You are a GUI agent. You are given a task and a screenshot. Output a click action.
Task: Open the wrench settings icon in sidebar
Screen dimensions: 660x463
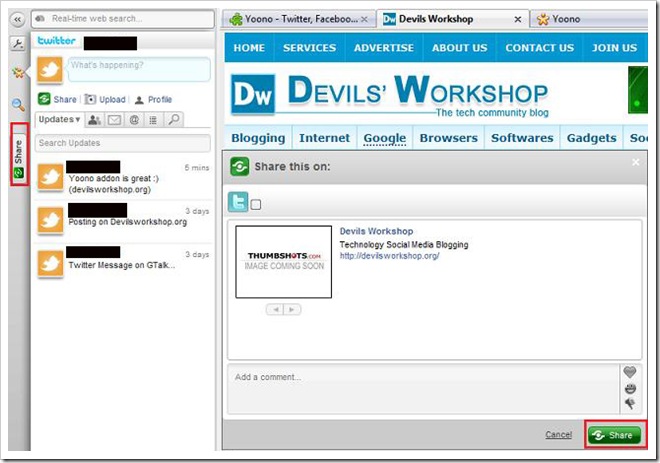[x=18, y=43]
